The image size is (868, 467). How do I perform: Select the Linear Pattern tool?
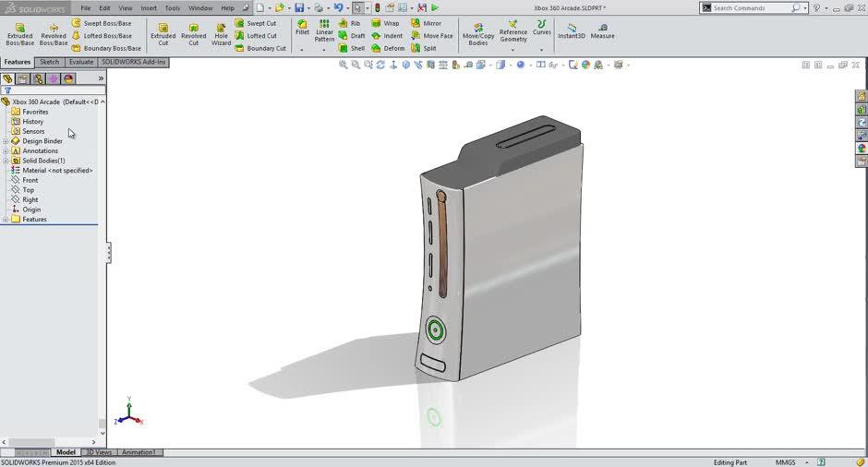(x=324, y=31)
